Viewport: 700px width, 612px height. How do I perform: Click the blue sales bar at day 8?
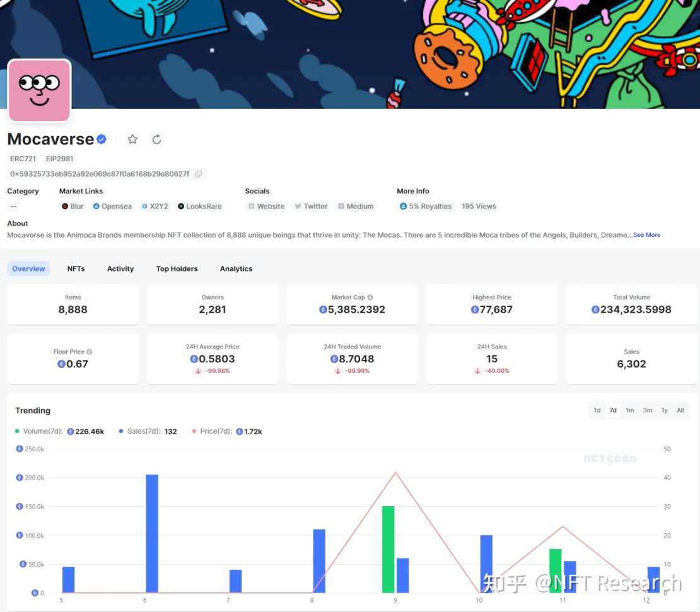point(319,561)
